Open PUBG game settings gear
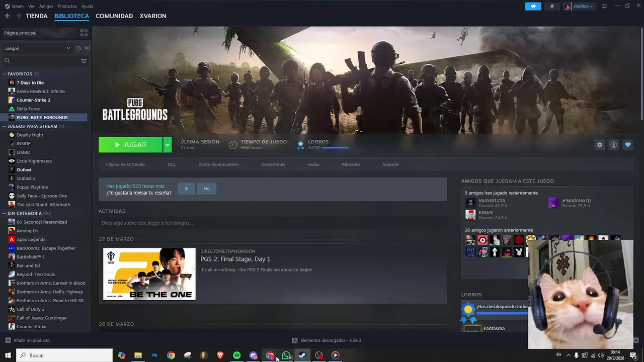Screen dimensions: 644x362 600,145
